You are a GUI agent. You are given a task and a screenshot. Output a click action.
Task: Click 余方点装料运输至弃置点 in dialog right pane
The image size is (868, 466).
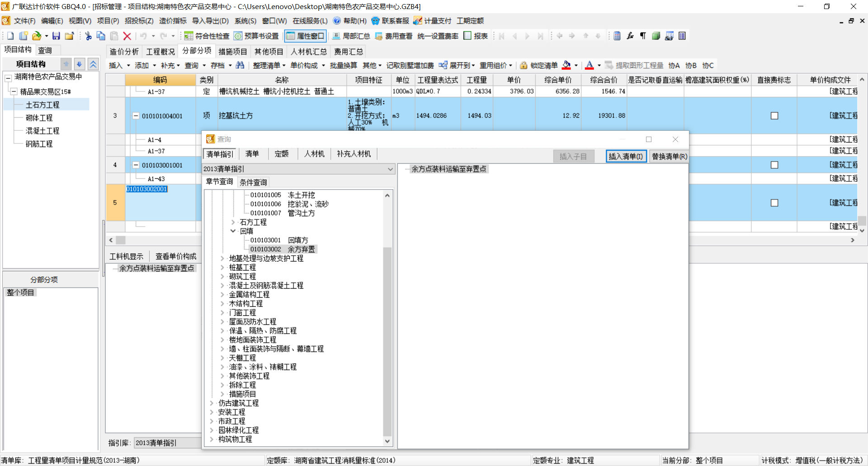point(449,169)
